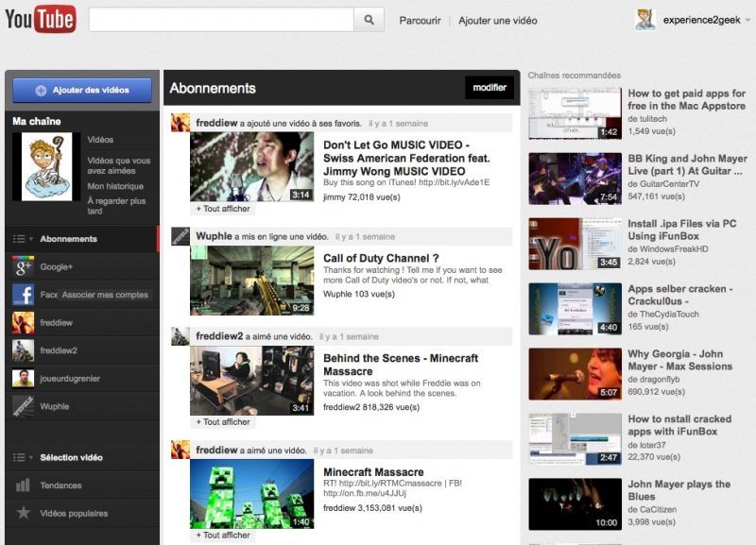
Task: Open How to nstall cracked apps title
Action: click(679, 425)
